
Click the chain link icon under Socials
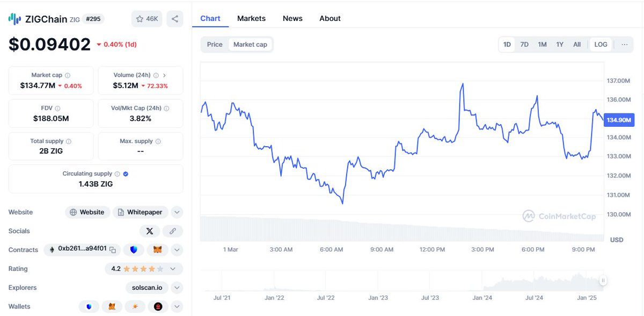[173, 231]
